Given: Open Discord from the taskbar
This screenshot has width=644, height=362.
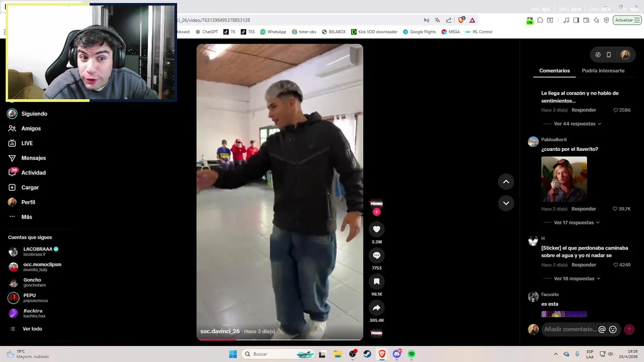Looking at the screenshot, I should click(397, 354).
